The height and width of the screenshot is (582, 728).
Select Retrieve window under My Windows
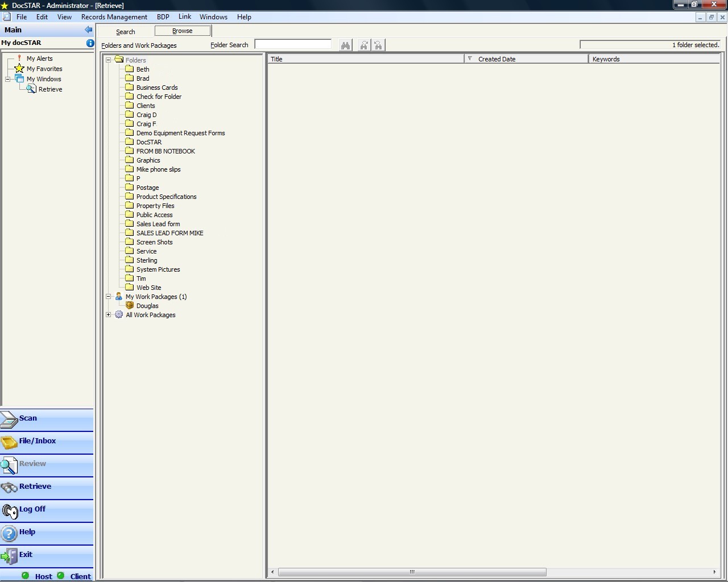[50, 89]
